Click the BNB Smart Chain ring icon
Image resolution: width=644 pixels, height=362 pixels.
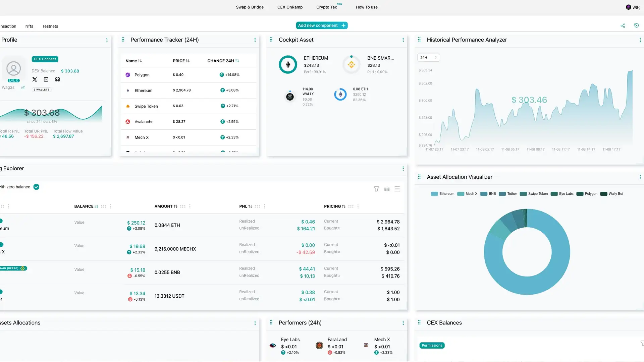pyautogui.click(x=351, y=65)
